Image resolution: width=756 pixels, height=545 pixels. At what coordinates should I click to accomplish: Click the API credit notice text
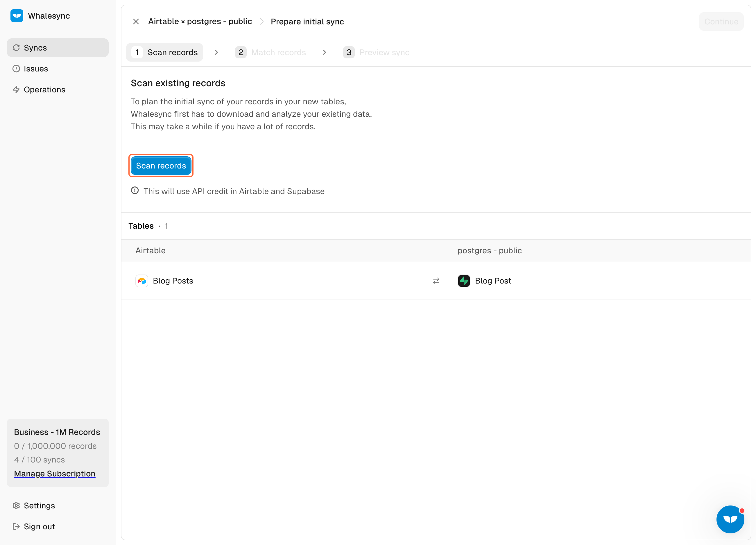(234, 191)
